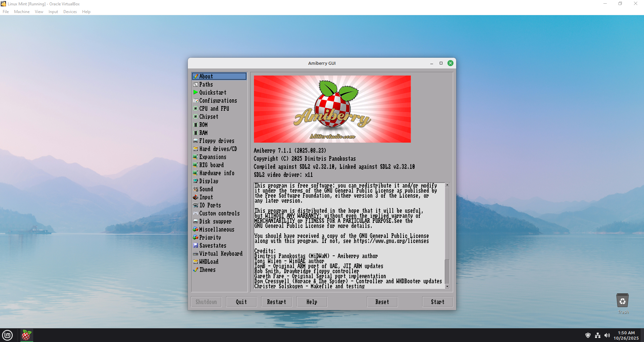Minimize the Amiberry GUI window
Screen dimensions: 644x342
pos(432,63)
